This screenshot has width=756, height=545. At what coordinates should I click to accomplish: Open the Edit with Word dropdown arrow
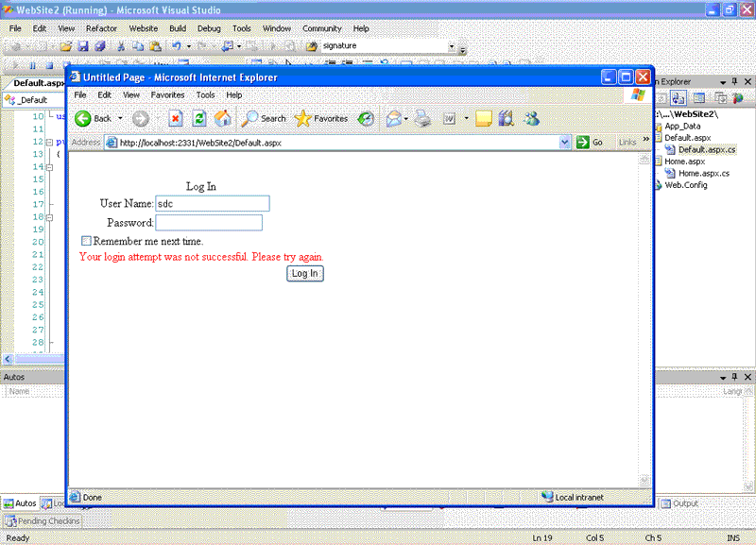tap(466, 119)
